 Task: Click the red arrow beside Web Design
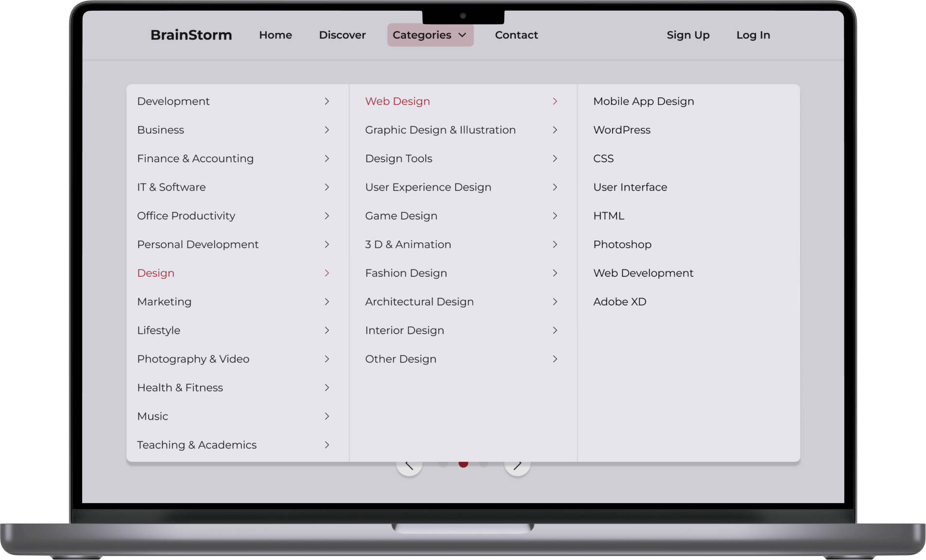coord(554,101)
